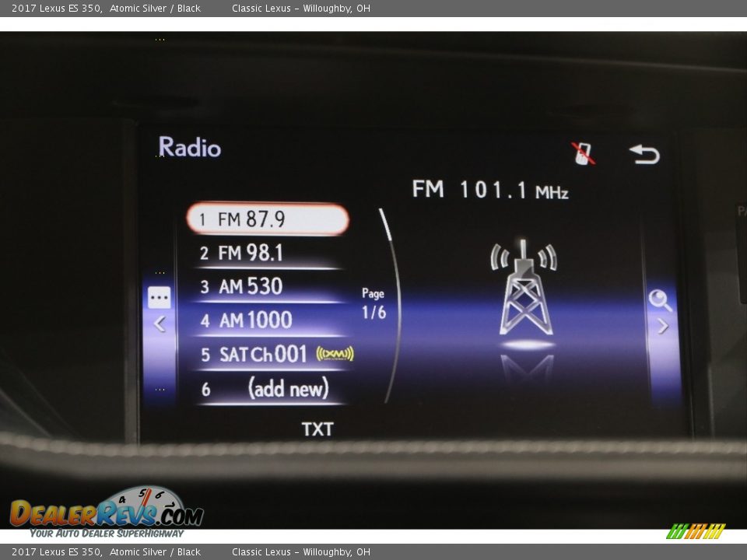
Task: Open the three-dots options menu
Action: coord(159,298)
